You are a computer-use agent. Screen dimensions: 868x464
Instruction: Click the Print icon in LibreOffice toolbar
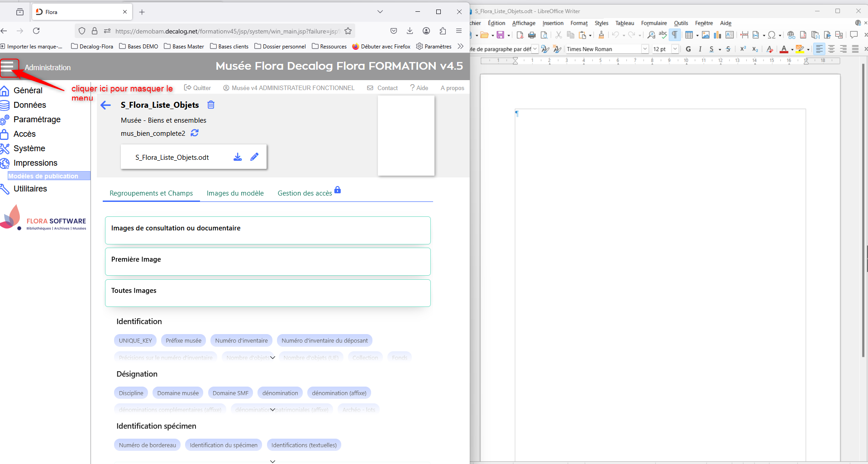532,35
